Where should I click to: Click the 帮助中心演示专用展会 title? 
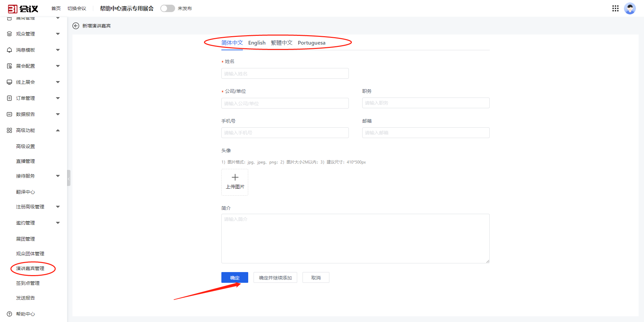(127, 8)
